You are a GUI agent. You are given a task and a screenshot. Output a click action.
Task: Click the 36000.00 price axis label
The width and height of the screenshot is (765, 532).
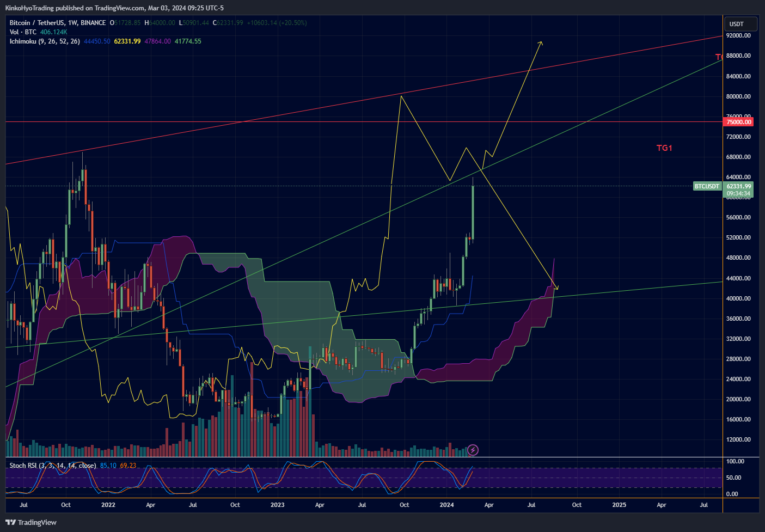click(x=739, y=319)
